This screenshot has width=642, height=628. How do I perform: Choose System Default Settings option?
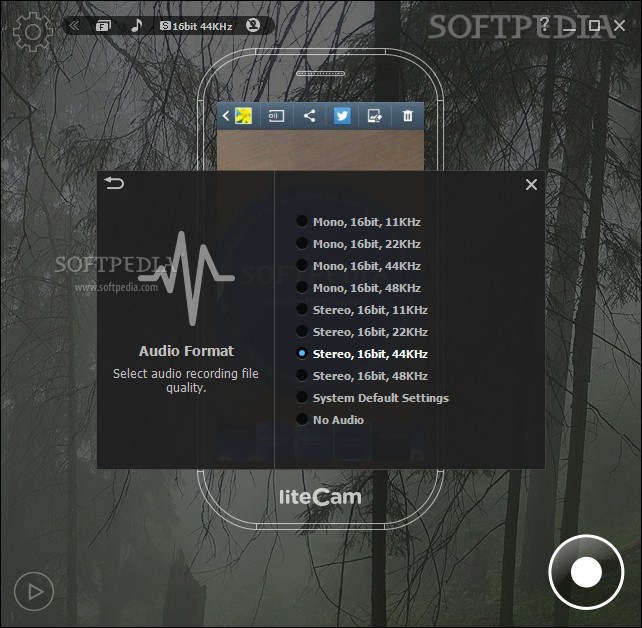[372, 398]
